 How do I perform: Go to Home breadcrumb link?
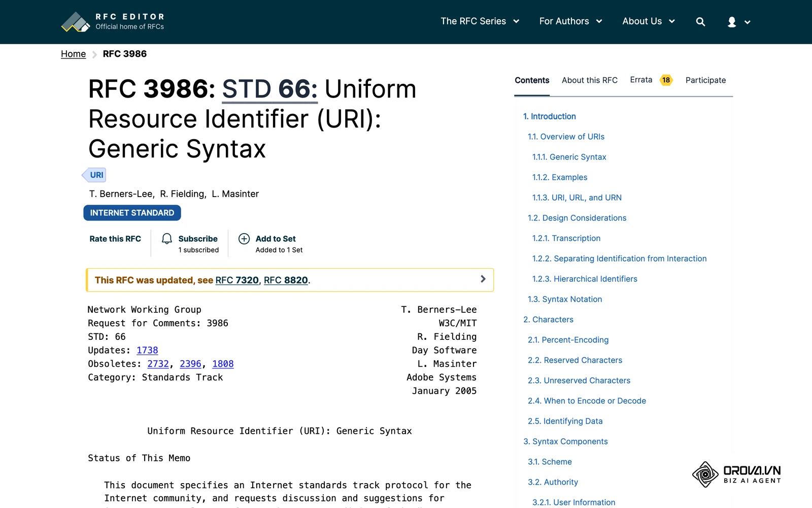pyautogui.click(x=73, y=54)
